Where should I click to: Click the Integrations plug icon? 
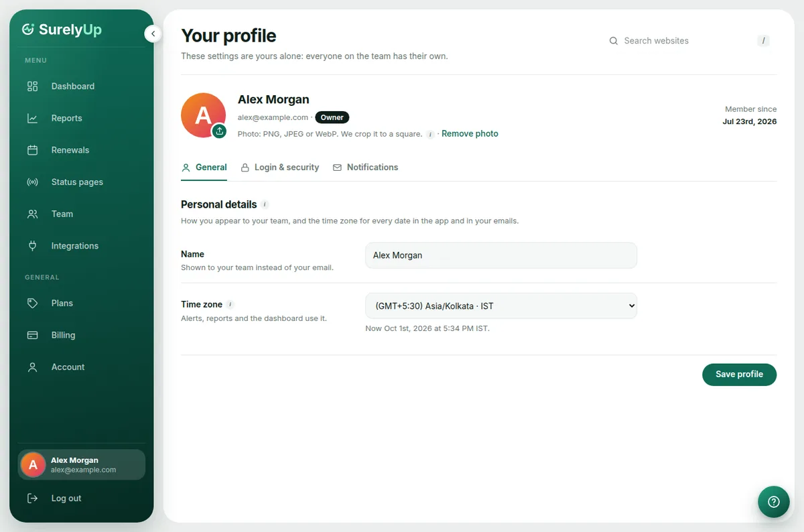(32, 246)
